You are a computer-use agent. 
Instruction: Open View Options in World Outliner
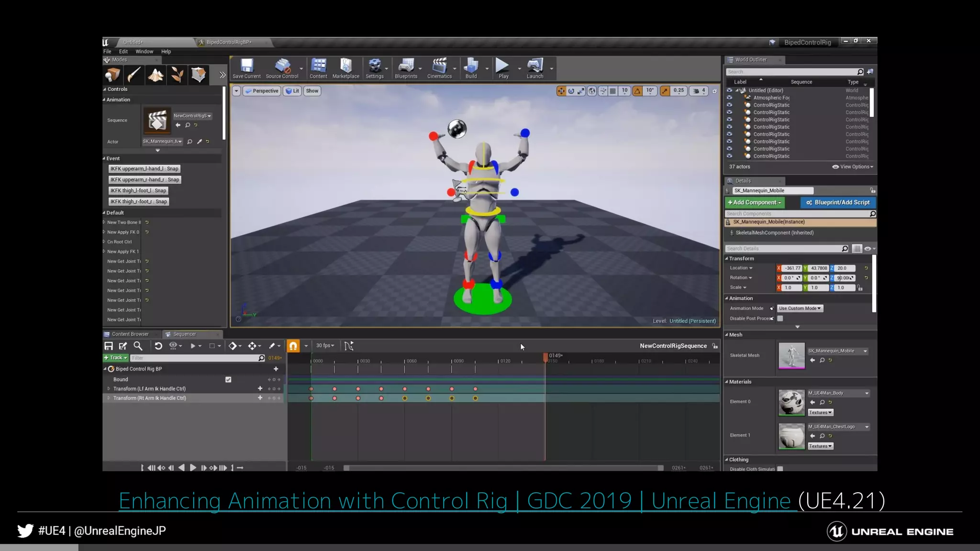(853, 167)
